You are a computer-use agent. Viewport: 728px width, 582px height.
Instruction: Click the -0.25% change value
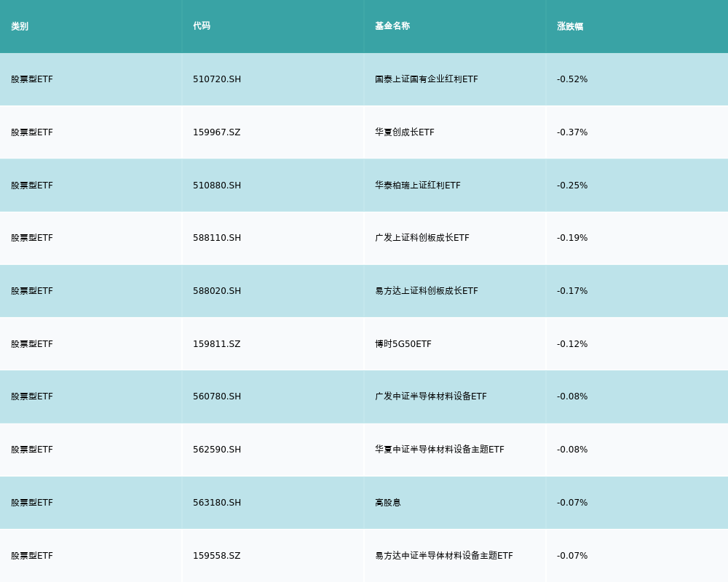(x=572, y=186)
